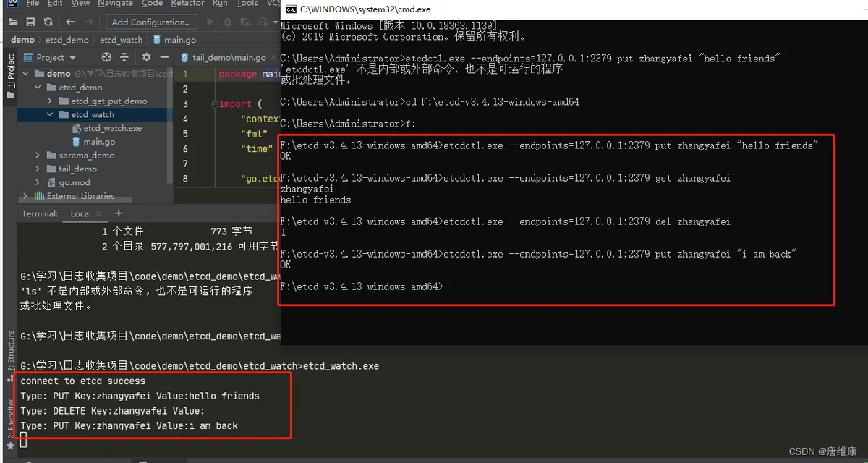Click the locate target icon in Project panel
This screenshot has height=463, width=868.
106,57
